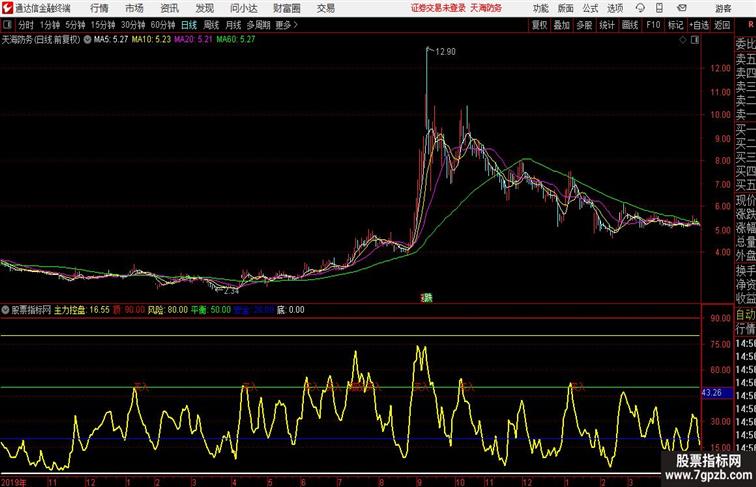This screenshot has height=487, width=756.
Task: Toggle the left panel icon beside 分时
Action: coord(7,25)
